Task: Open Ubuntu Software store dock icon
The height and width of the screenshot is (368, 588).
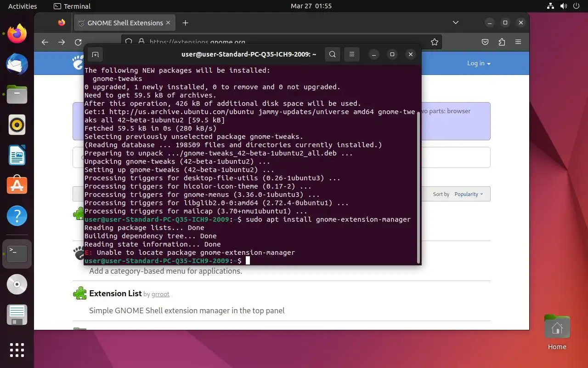Action: [17, 185]
